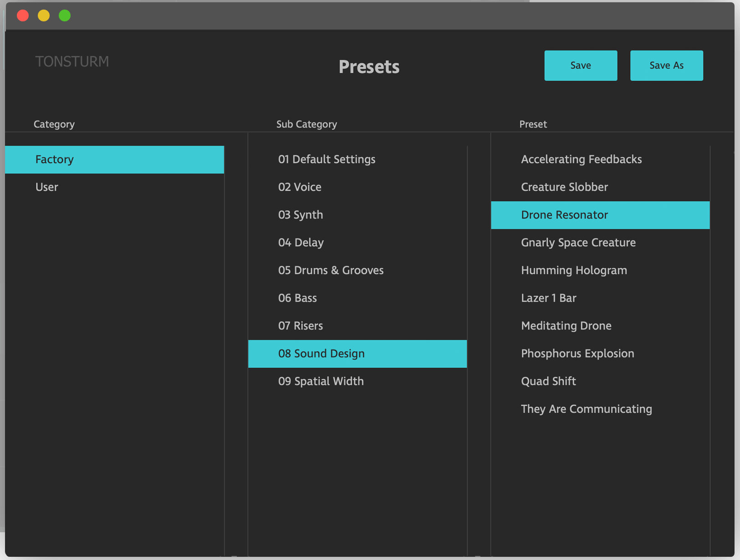Viewport: 740px width, 560px height.
Task: Open the Save As dialog
Action: (666, 66)
